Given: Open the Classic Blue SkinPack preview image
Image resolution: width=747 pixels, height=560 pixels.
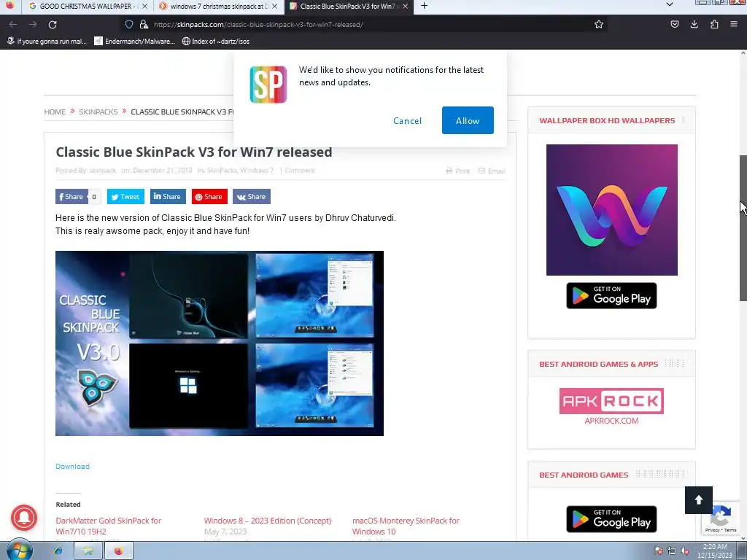Looking at the screenshot, I should coord(219,343).
